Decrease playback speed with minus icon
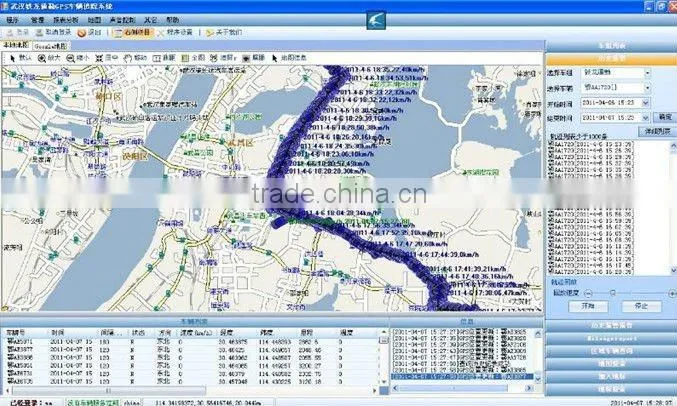 click(x=588, y=294)
